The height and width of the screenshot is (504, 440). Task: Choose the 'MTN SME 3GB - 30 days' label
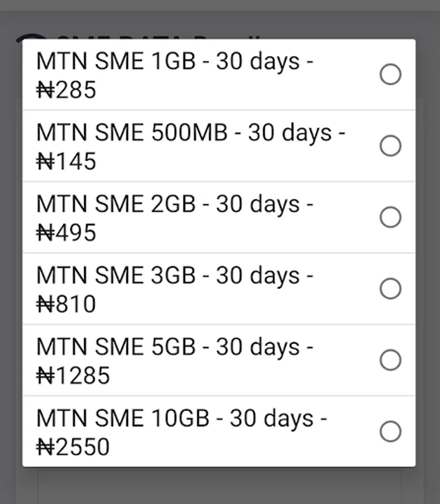[x=174, y=276]
